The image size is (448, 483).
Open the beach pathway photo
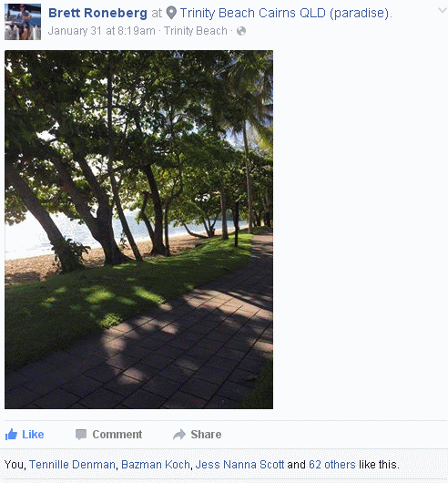point(138,230)
